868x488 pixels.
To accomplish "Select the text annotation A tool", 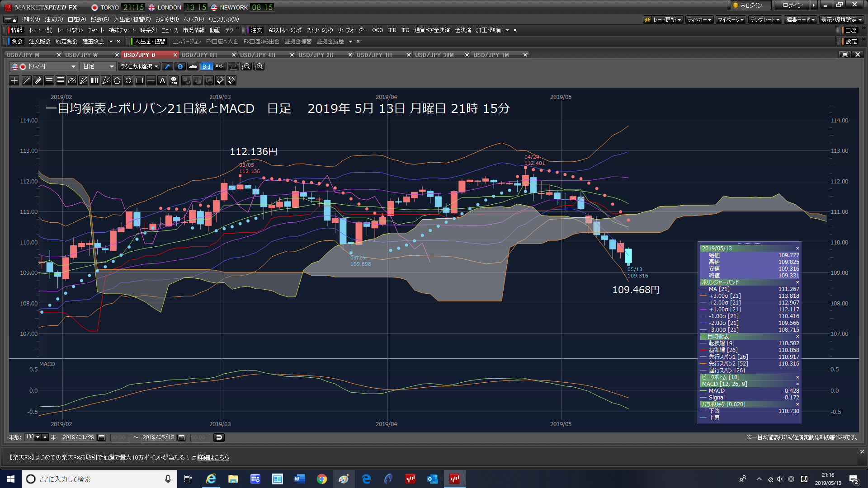I will pyautogui.click(x=162, y=80).
